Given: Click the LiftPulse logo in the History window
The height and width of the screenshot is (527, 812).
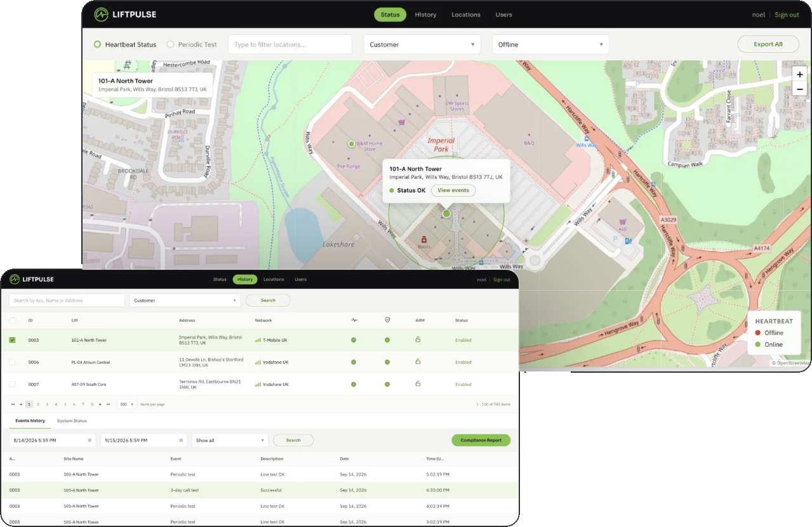Looking at the screenshot, I should pos(31,279).
